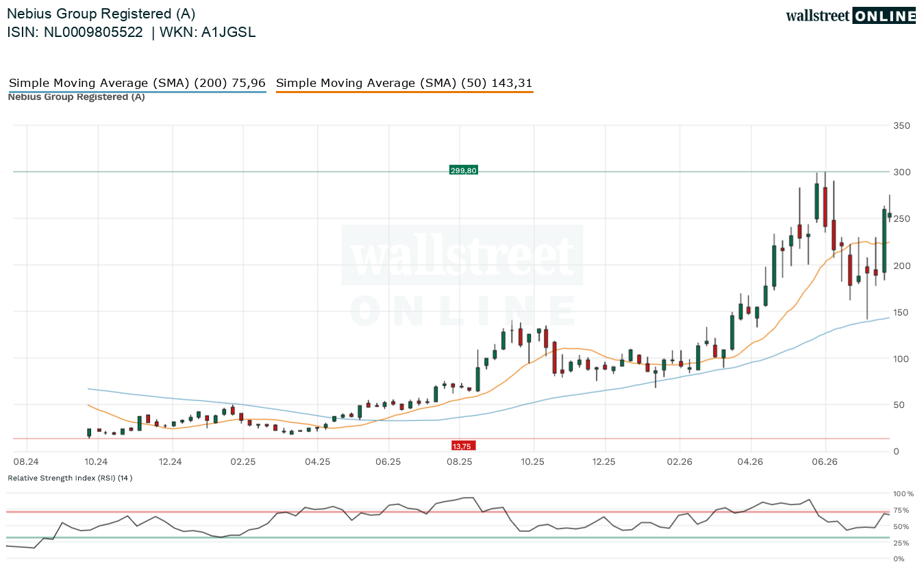Click the 0% RSI axis label

click(899, 559)
